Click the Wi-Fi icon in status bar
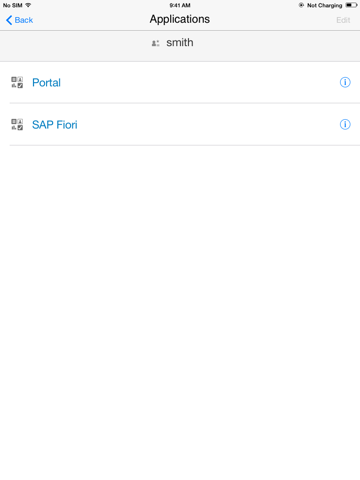The image size is (360, 480). [28, 5]
